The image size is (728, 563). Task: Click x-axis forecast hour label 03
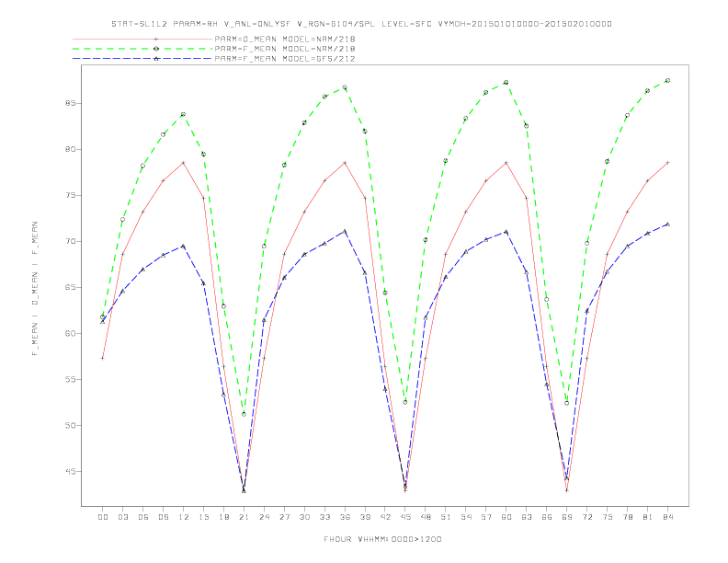122,517
